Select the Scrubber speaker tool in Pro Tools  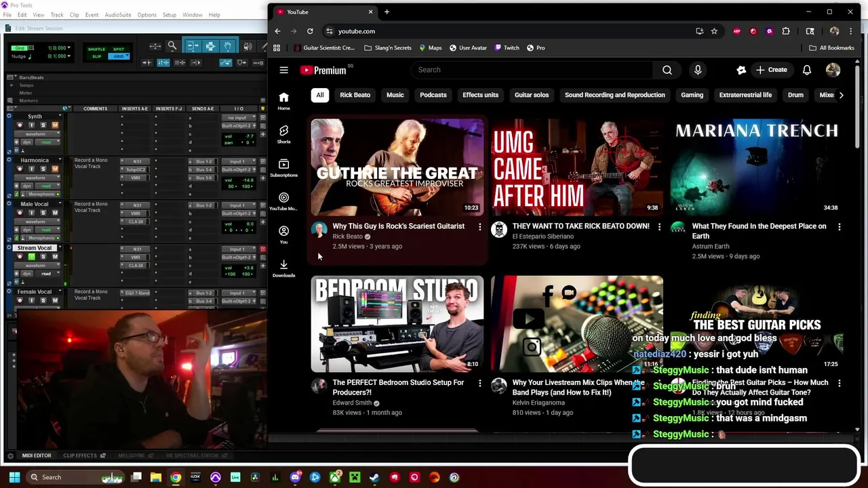pyautogui.click(x=247, y=46)
